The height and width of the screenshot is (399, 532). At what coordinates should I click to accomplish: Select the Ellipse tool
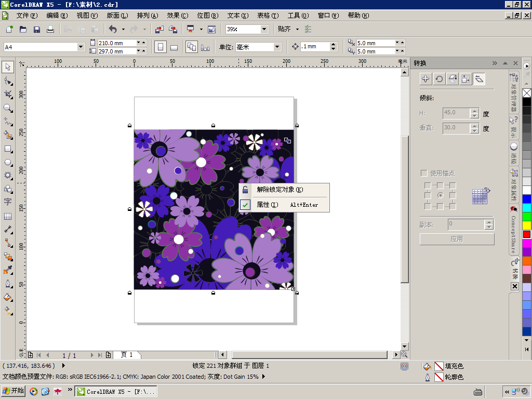pyautogui.click(x=8, y=163)
